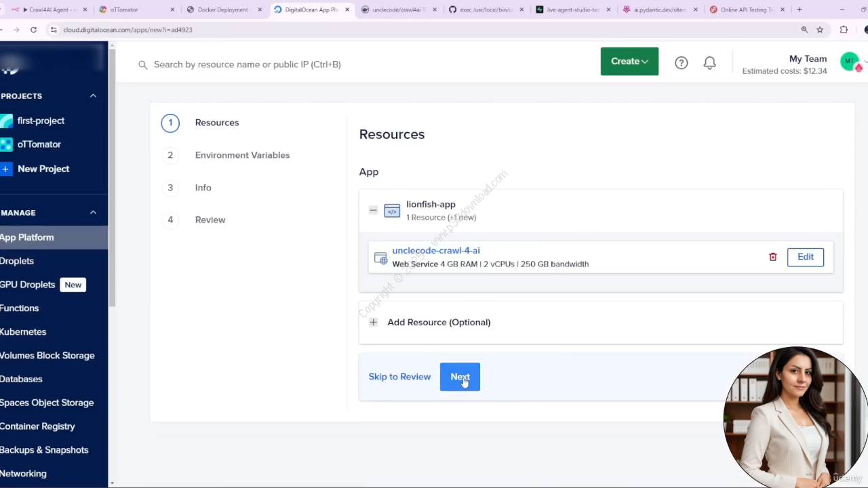The image size is (868, 488).
Task: Click the first-project icon in sidebar
Action: pyautogui.click(x=7, y=121)
